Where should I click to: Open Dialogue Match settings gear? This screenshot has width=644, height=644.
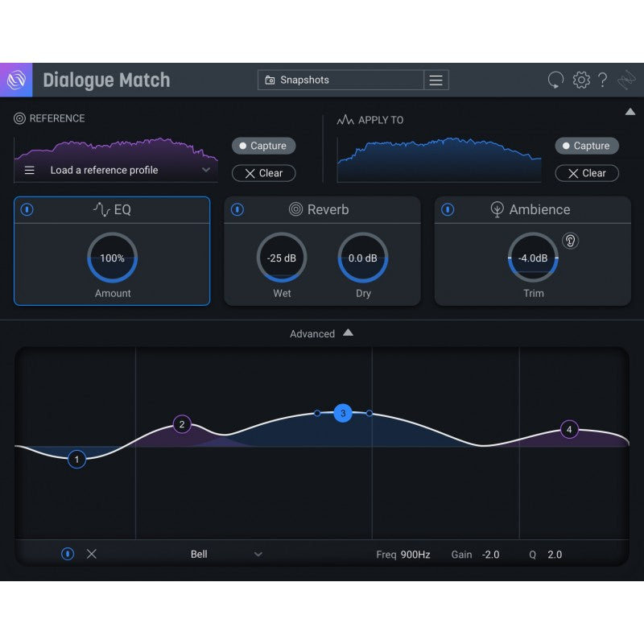[580, 80]
